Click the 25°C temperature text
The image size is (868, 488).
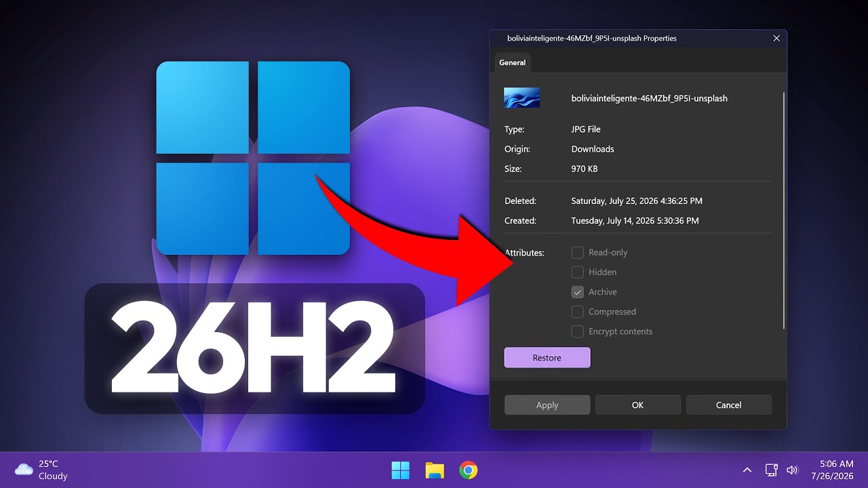(48, 464)
